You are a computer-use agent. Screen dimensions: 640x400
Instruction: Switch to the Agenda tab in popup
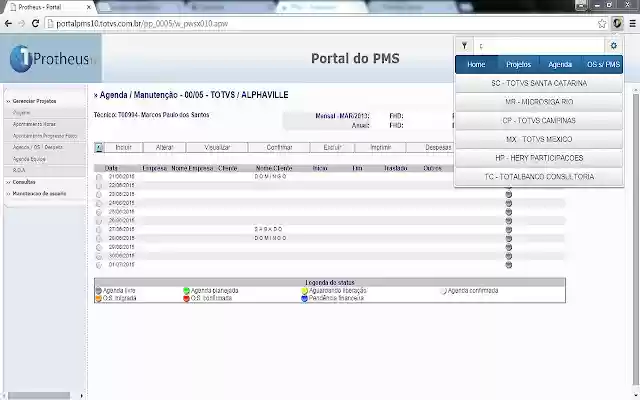[560, 64]
